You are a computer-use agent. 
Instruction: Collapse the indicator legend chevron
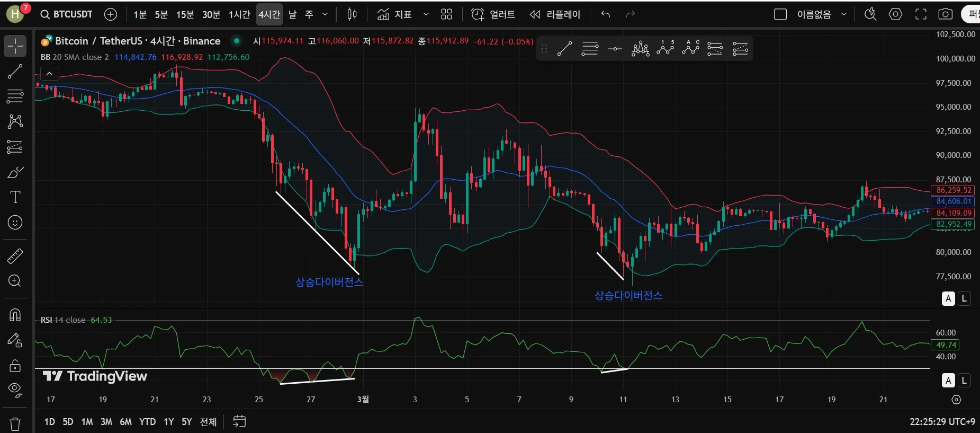click(x=49, y=74)
